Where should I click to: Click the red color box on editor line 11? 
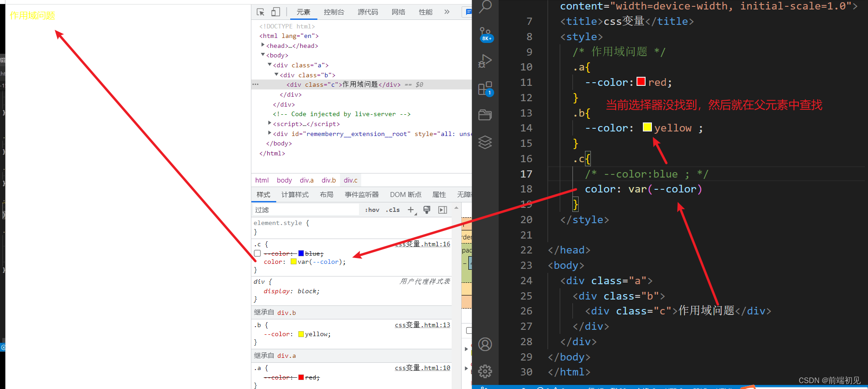click(x=641, y=81)
